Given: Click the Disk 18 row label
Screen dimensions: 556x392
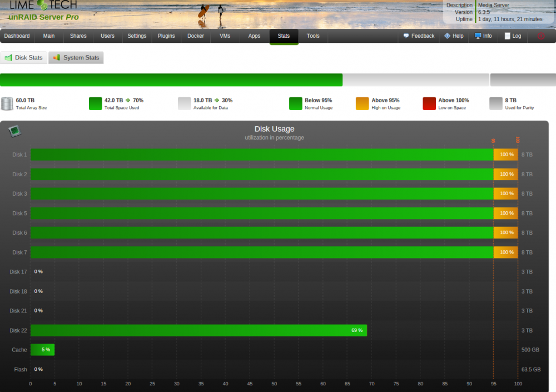Looking at the screenshot, I should click(18, 291).
